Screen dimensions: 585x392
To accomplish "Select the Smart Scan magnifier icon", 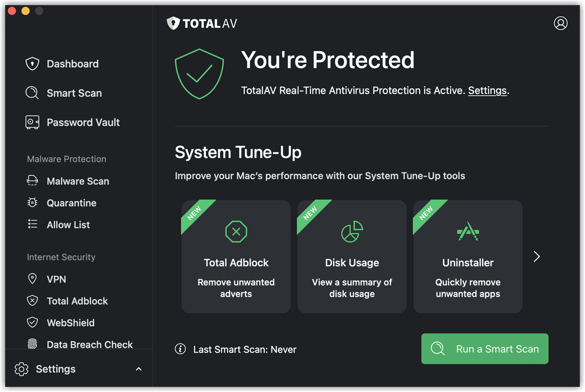I will (32, 93).
